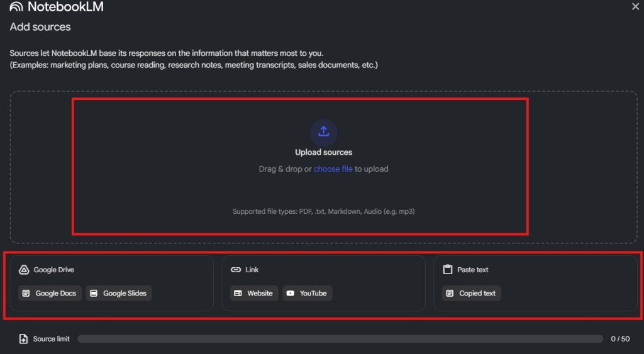Screen dimensions: 644x354
Task: Select the Google Docs source chip
Action: 50,293
